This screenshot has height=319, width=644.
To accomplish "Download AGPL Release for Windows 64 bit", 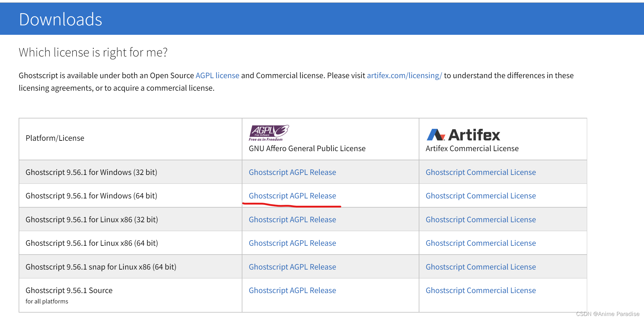I will [292, 196].
